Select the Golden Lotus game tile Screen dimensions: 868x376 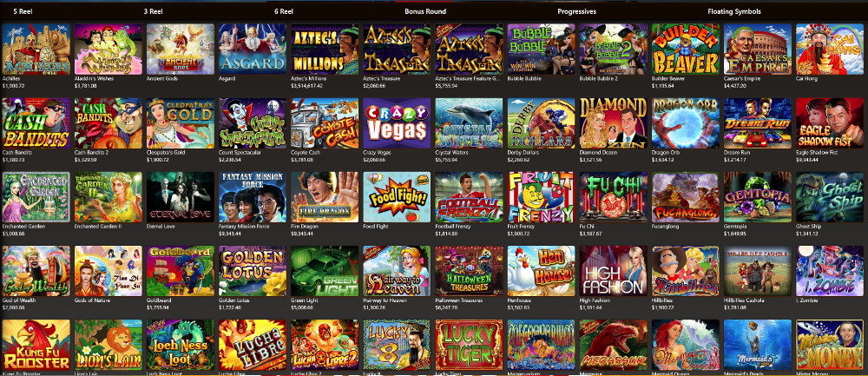253,271
